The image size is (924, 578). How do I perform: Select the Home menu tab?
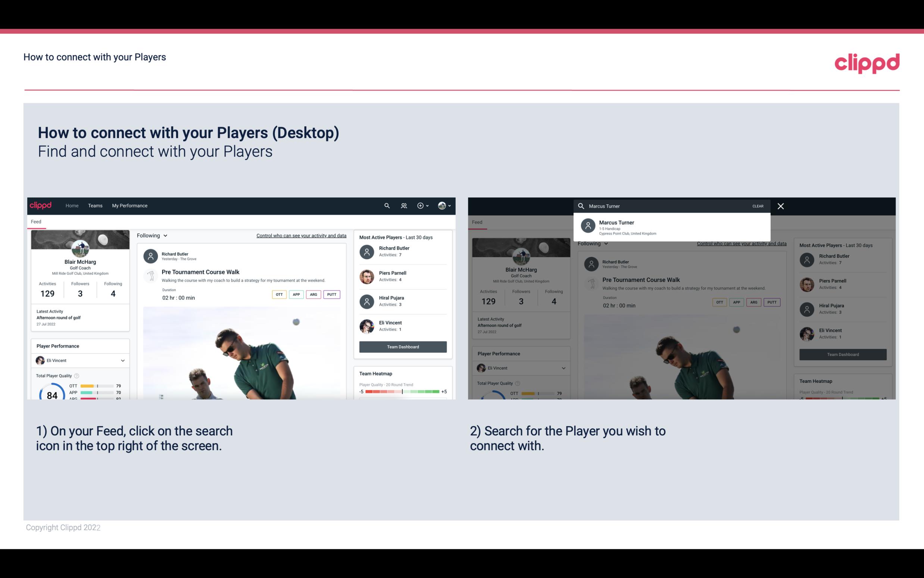point(72,206)
